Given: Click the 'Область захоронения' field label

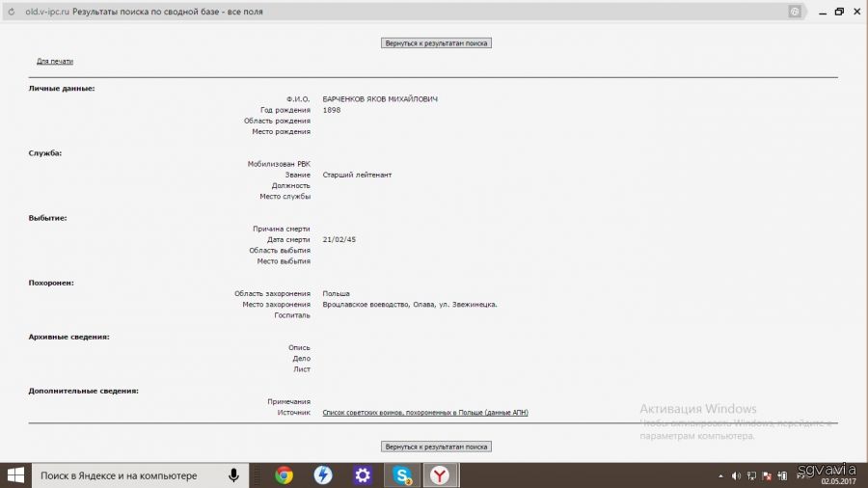Looking at the screenshot, I should pos(272,294).
